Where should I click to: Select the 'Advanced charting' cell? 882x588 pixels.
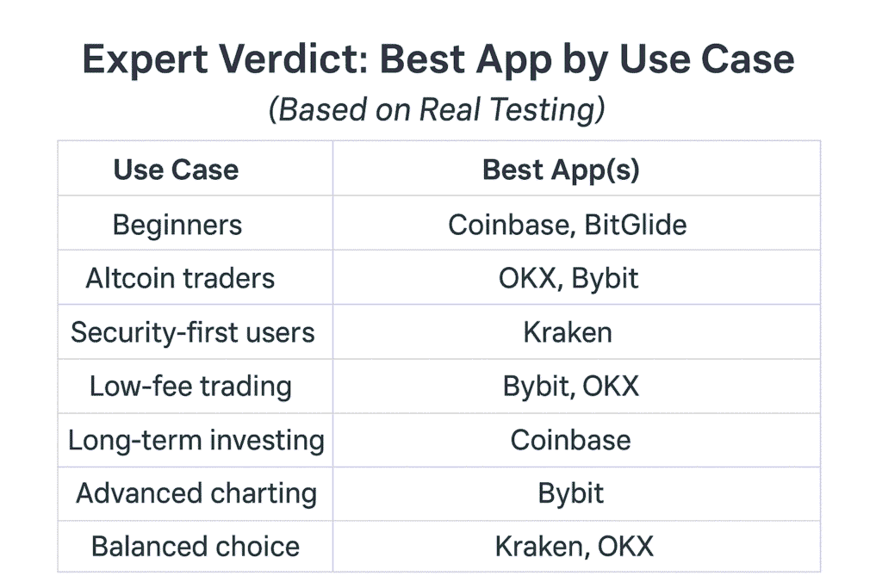(x=196, y=493)
